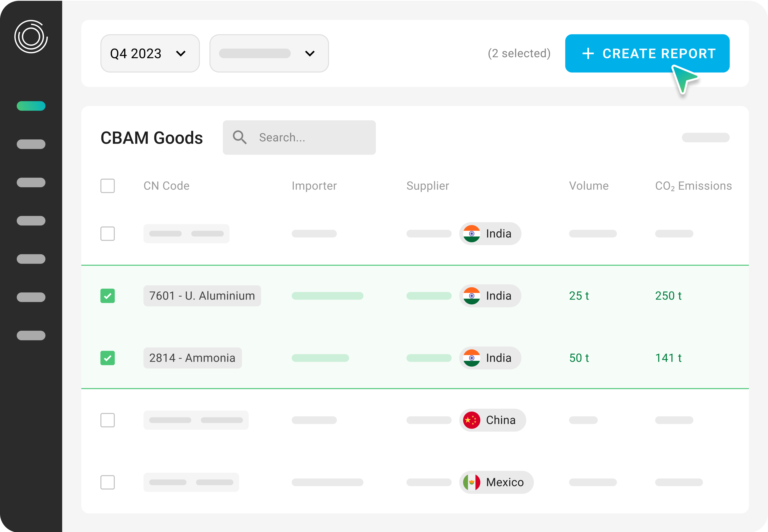Click the India supplier flag in the top row
Viewport: 768px width, 532px height.
472,234
